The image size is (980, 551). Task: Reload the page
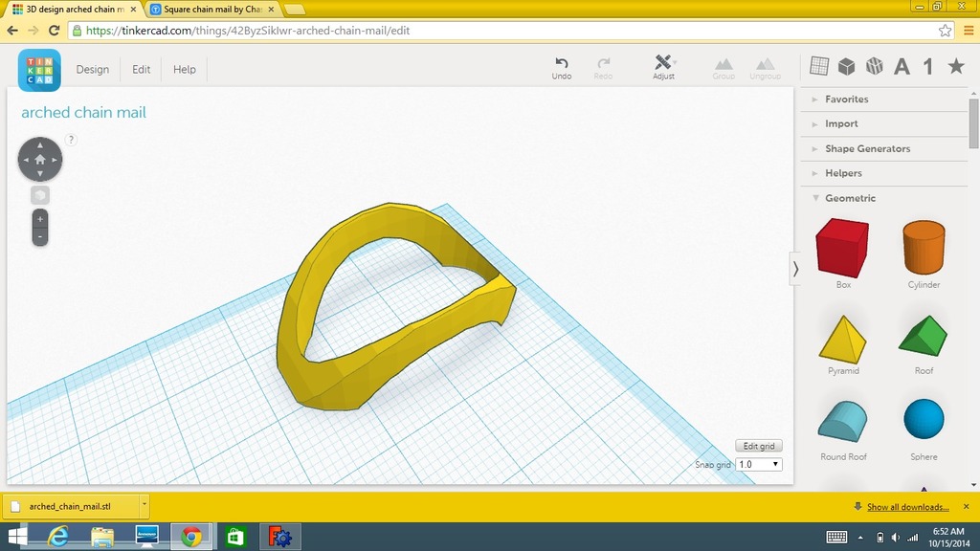[55, 31]
